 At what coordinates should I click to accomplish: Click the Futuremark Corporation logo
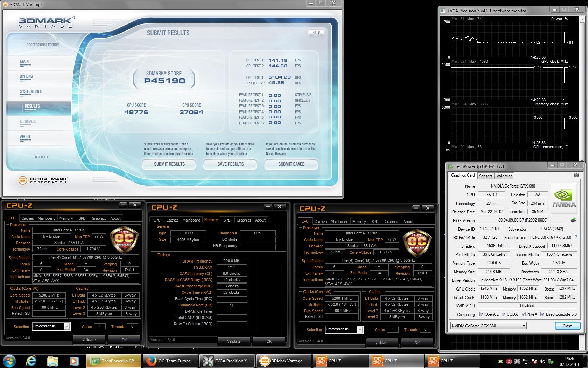[43, 180]
